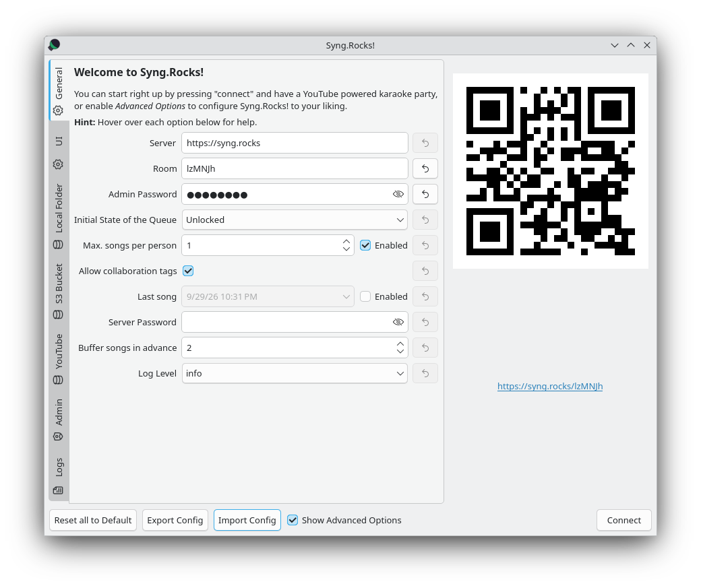Click the Syng.Rocks app icon in title bar

(x=54, y=45)
